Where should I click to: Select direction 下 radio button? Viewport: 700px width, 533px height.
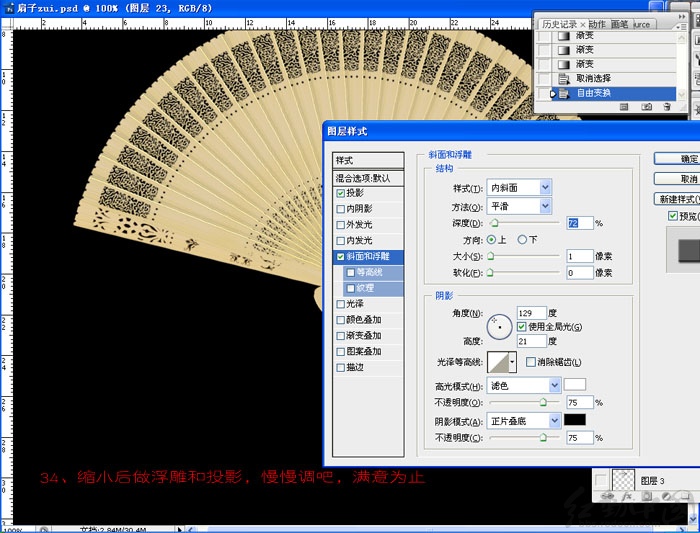[x=522, y=240]
